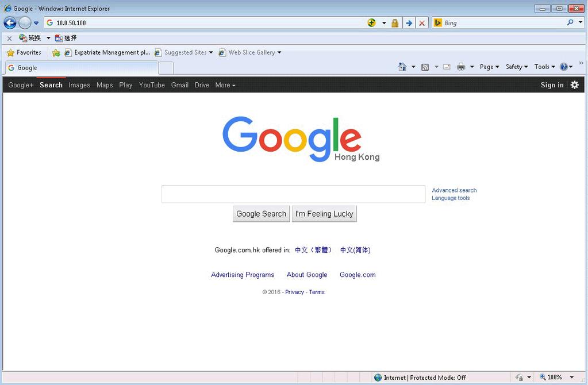Click the I'm Feeling Lucky button
Viewport: 588px width, 385px height.
click(x=324, y=214)
